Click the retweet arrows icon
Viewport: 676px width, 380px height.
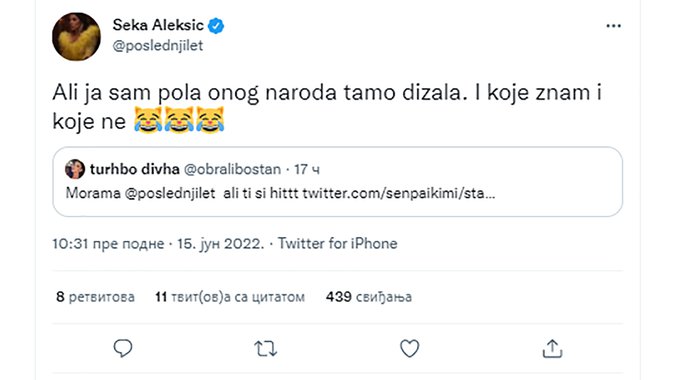pos(266,349)
